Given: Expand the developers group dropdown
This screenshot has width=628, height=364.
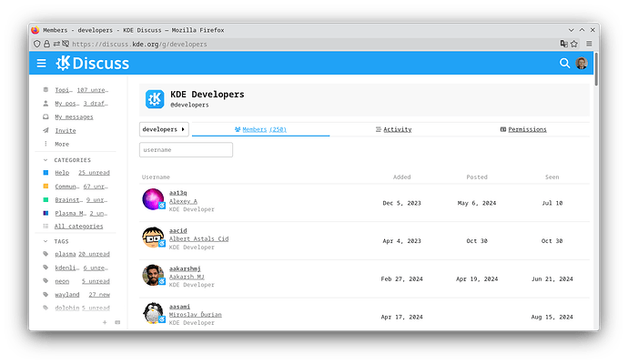Looking at the screenshot, I should pos(163,129).
